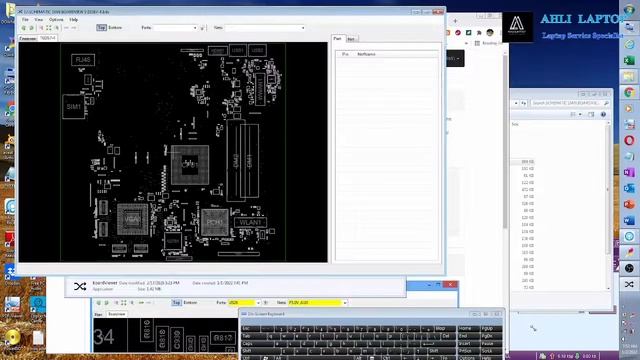
Task: Open the Parts combo box in front window
Action: coord(175,28)
